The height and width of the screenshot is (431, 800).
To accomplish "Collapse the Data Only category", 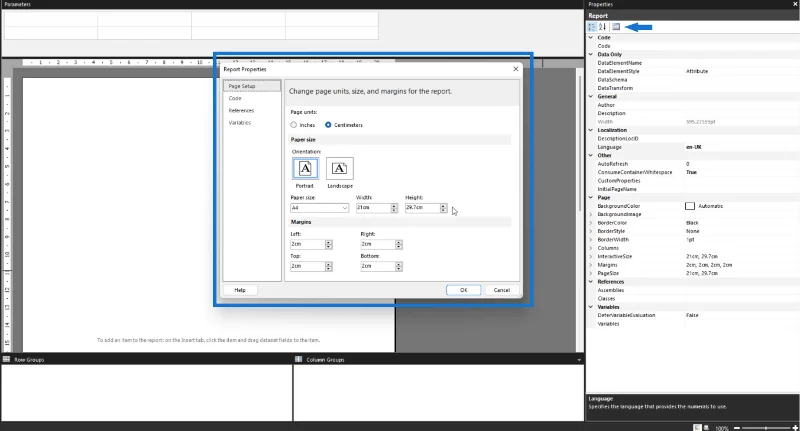I will tap(591, 54).
